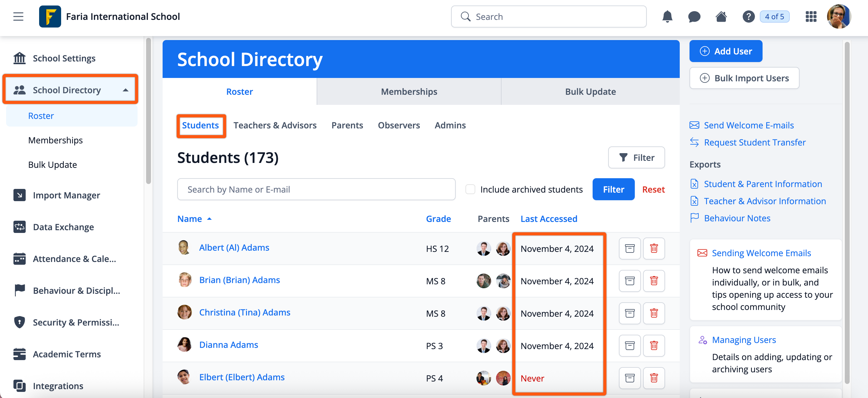Delete Dianna Adams

pos(654,345)
